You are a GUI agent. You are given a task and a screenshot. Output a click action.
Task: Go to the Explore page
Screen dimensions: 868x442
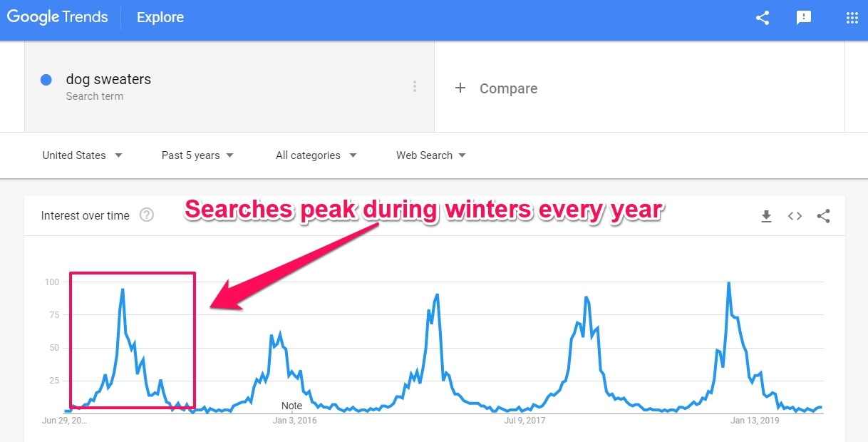[160, 18]
